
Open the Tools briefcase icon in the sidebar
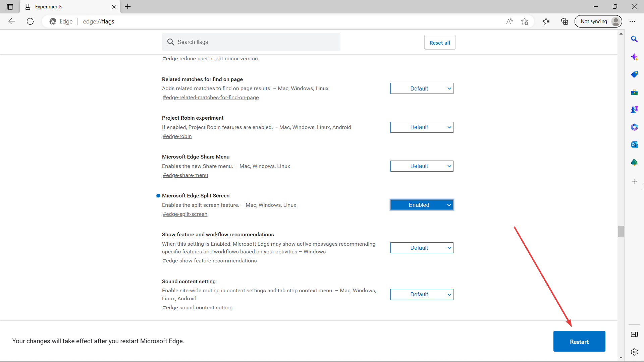(x=634, y=92)
